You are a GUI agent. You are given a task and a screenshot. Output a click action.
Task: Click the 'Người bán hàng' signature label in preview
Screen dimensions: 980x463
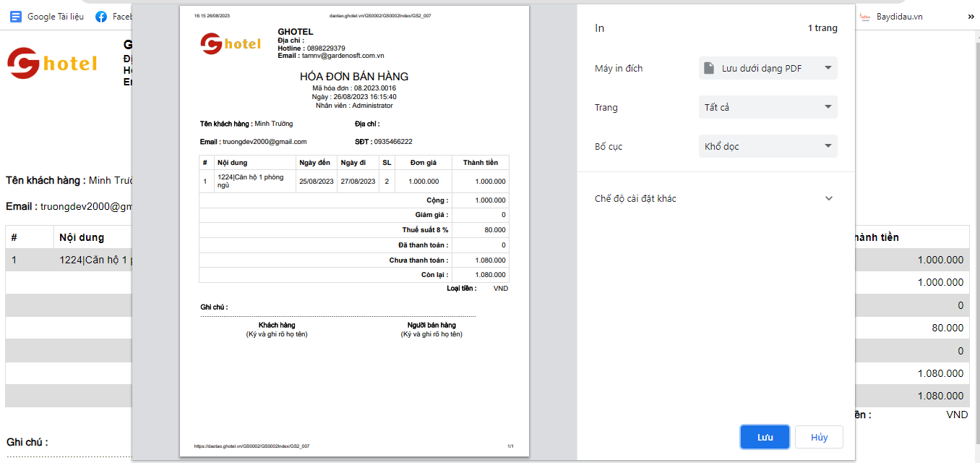431,326
